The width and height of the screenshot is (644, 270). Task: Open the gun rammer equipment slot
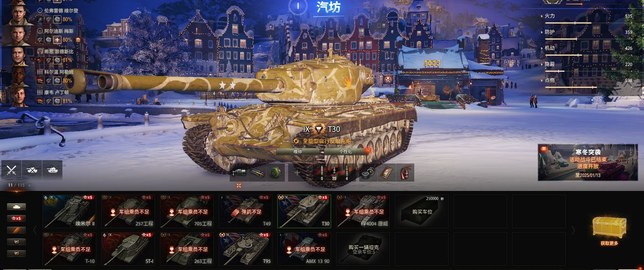pos(257,173)
